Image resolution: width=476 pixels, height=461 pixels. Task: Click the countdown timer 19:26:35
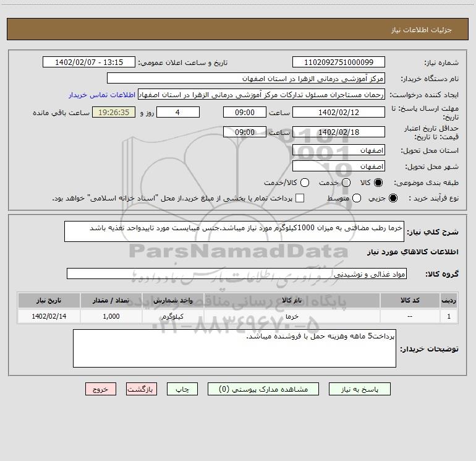[114, 112]
